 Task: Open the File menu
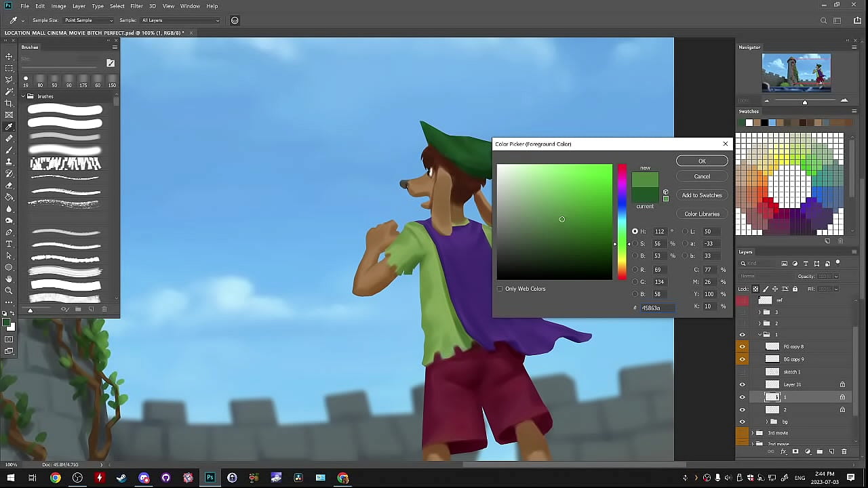tap(24, 6)
